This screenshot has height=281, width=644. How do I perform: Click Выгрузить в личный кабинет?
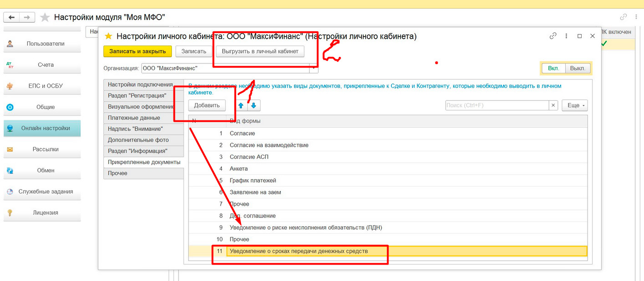(260, 51)
